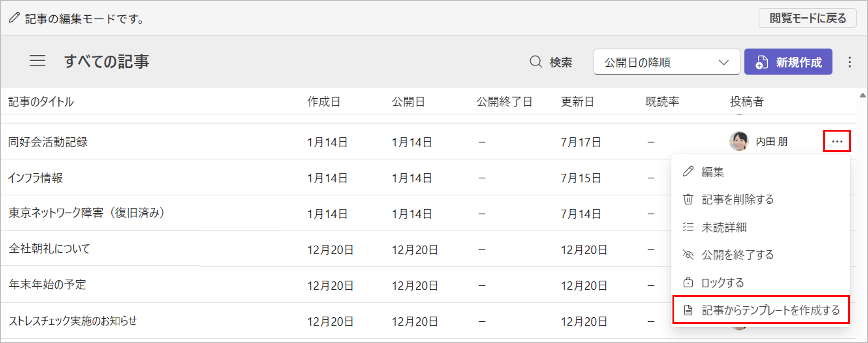Click the 更新日 column header
The height and width of the screenshot is (343, 868).
(x=577, y=102)
